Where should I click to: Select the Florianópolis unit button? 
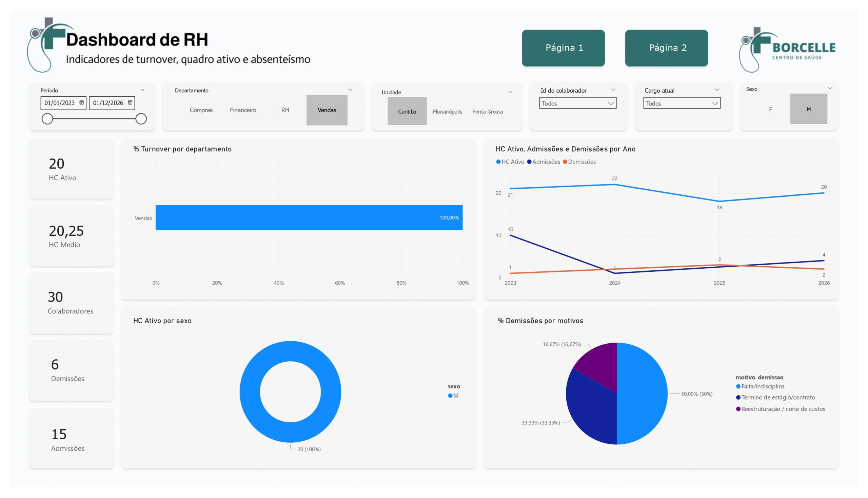(x=447, y=112)
